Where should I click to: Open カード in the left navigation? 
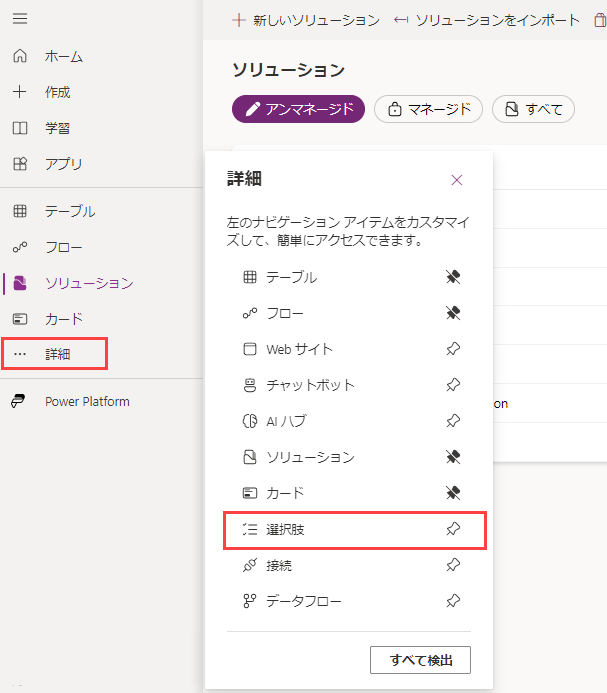(x=64, y=319)
